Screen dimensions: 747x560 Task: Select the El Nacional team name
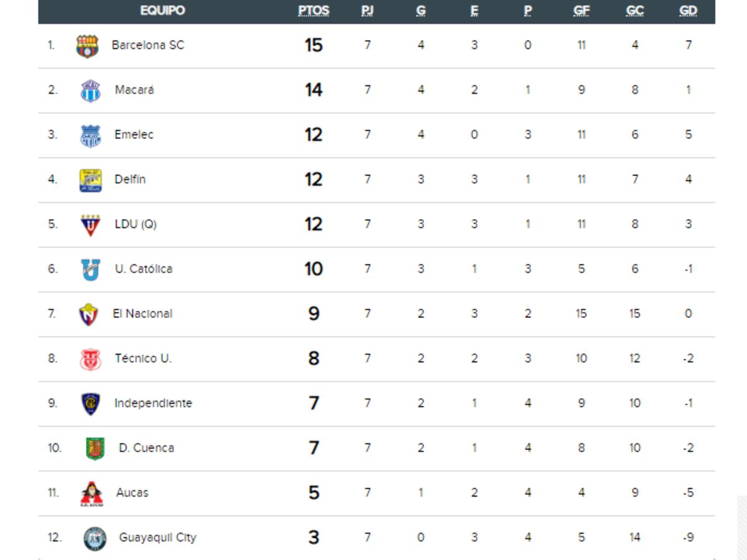pyautogui.click(x=143, y=314)
